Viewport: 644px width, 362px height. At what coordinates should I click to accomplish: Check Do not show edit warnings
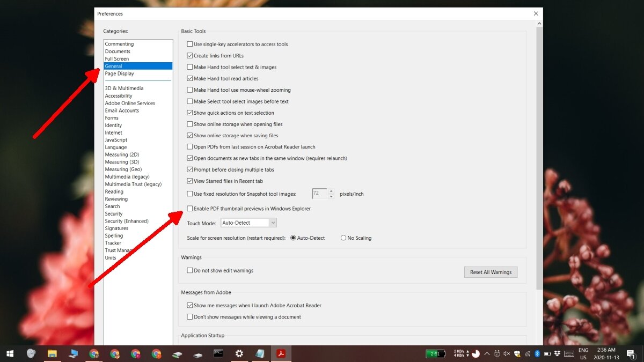click(x=190, y=271)
